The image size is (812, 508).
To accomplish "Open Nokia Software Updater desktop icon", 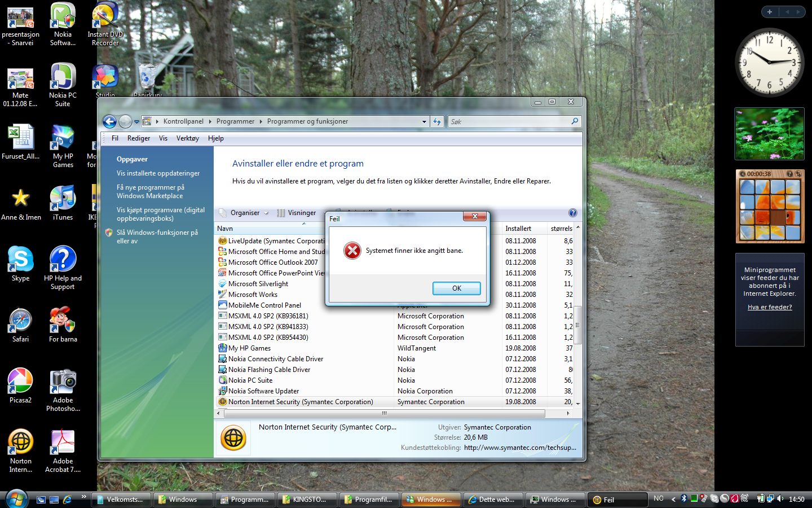I will 63,25.
